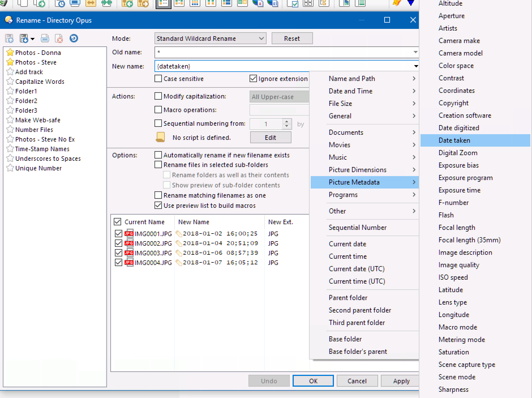This screenshot has width=532, height=398.
Task: Open the load preset dropdown arrow
Action: coord(33,39)
